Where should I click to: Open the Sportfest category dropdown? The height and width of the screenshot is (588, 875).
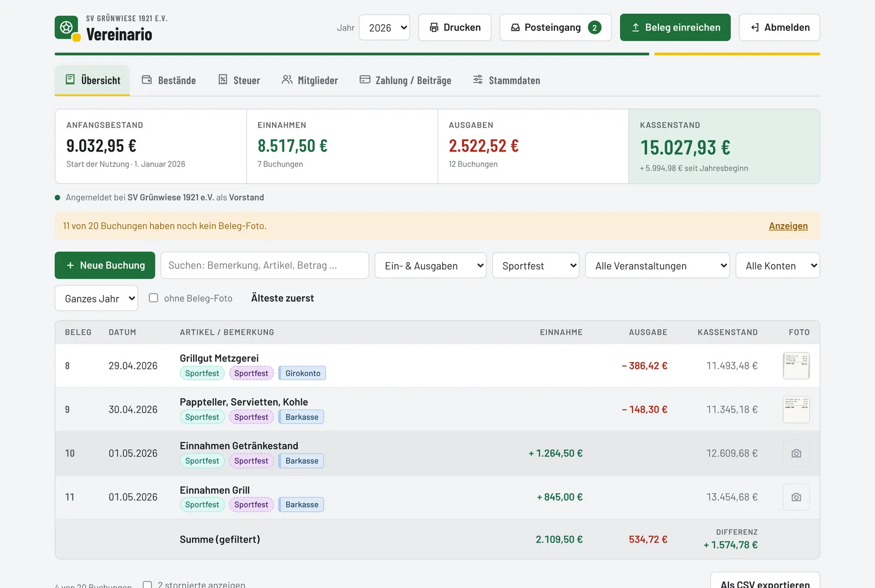point(536,265)
